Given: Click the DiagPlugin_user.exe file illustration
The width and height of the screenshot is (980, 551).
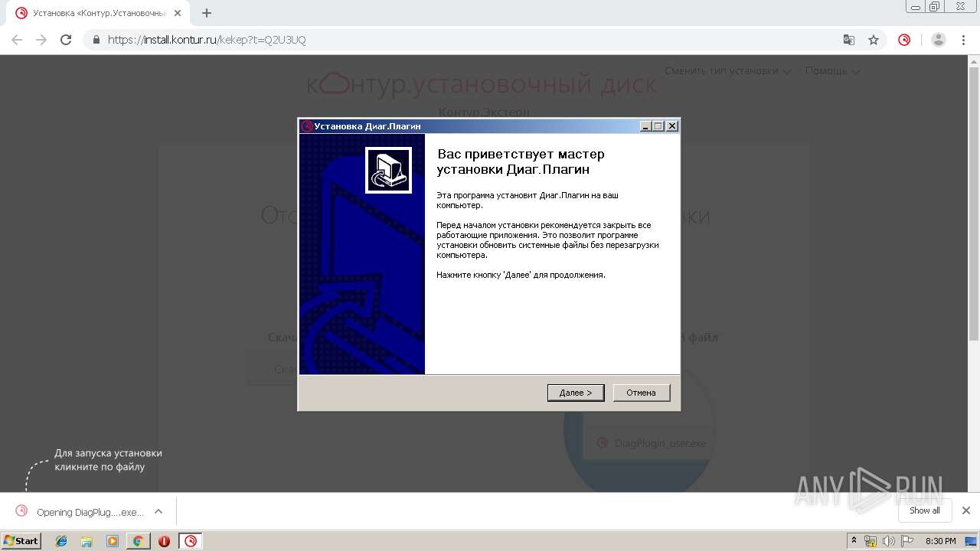Looking at the screenshot, I should tap(651, 443).
